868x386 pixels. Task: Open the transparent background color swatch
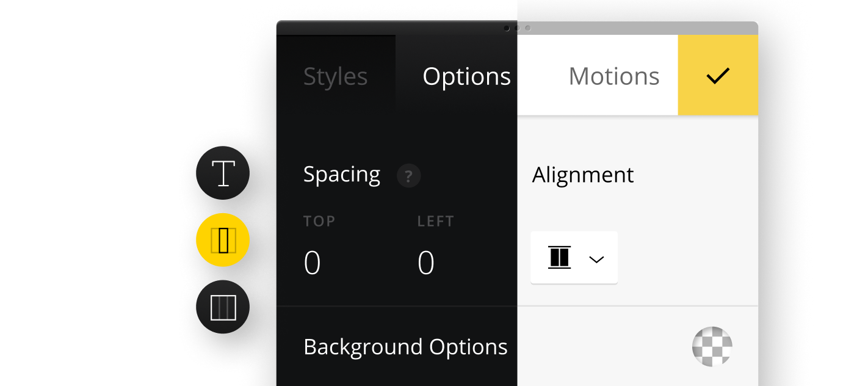click(x=712, y=346)
